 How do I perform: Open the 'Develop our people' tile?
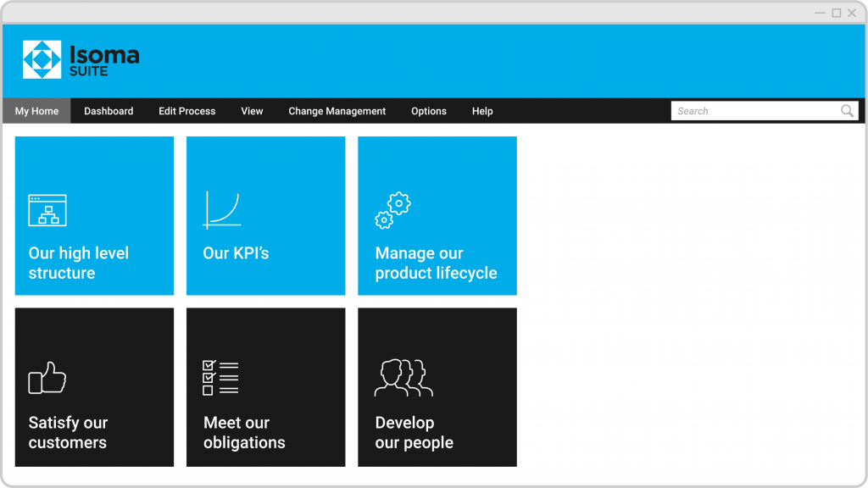pos(437,387)
